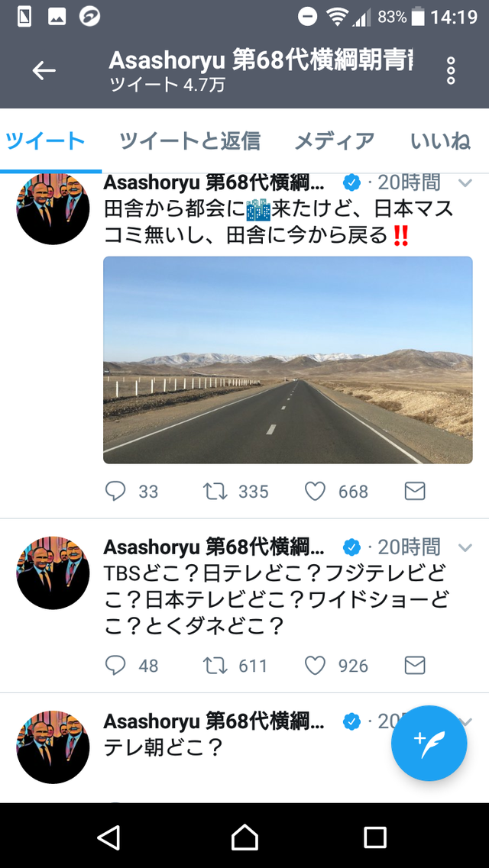Tap the compose tweet floating button
Image resolution: width=489 pixels, height=868 pixels.
pos(429,743)
